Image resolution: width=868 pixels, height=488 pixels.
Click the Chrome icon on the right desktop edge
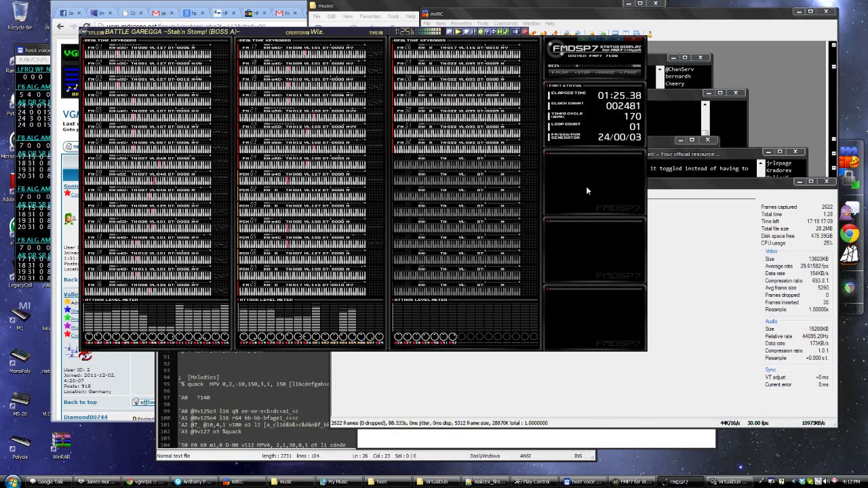pyautogui.click(x=849, y=234)
